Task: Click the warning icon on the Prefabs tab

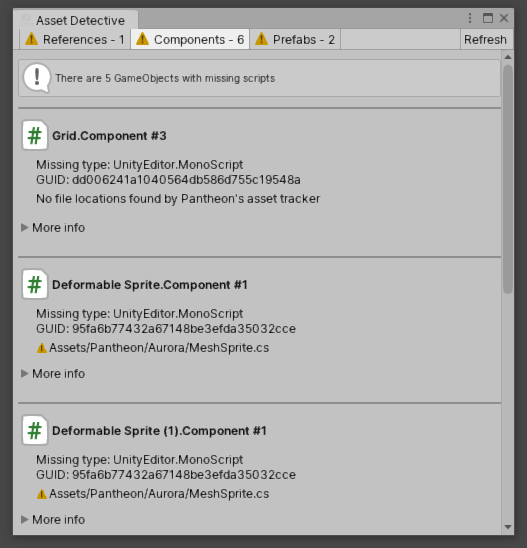Action: pyautogui.click(x=261, y=39)
